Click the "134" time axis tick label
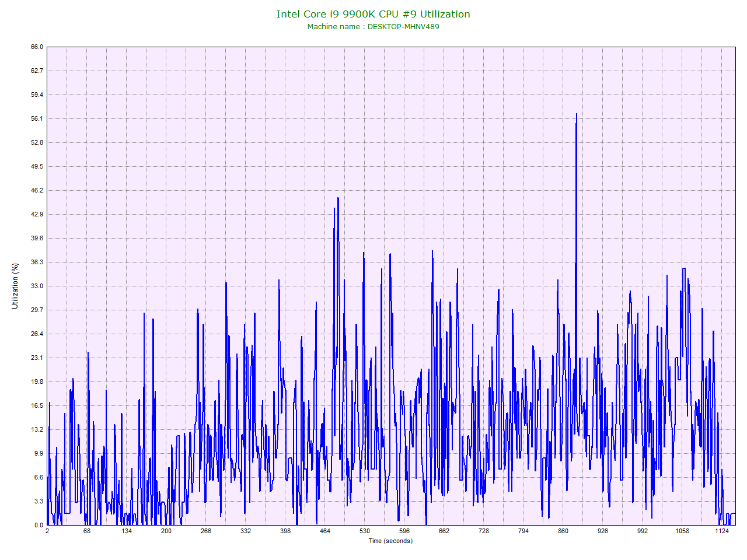 [x=127, y=531]
